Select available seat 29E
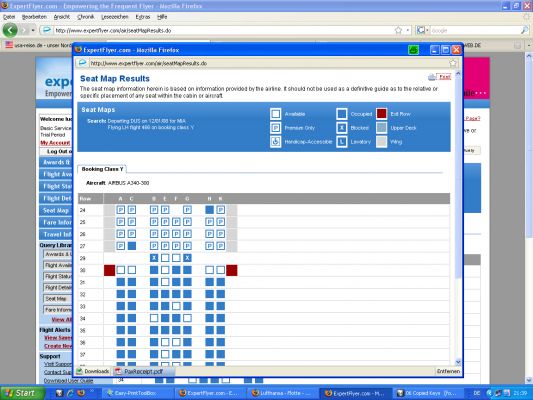 165,258
